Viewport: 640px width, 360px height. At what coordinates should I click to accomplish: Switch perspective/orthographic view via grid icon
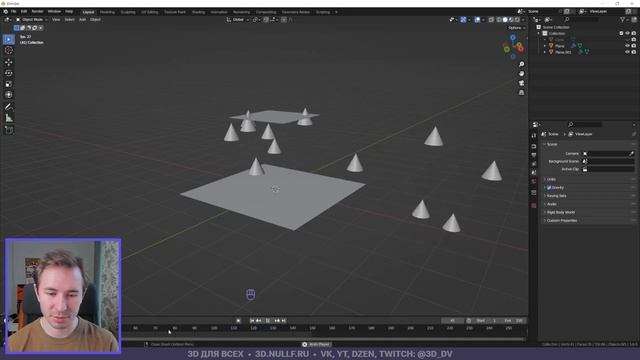(521, 93)
